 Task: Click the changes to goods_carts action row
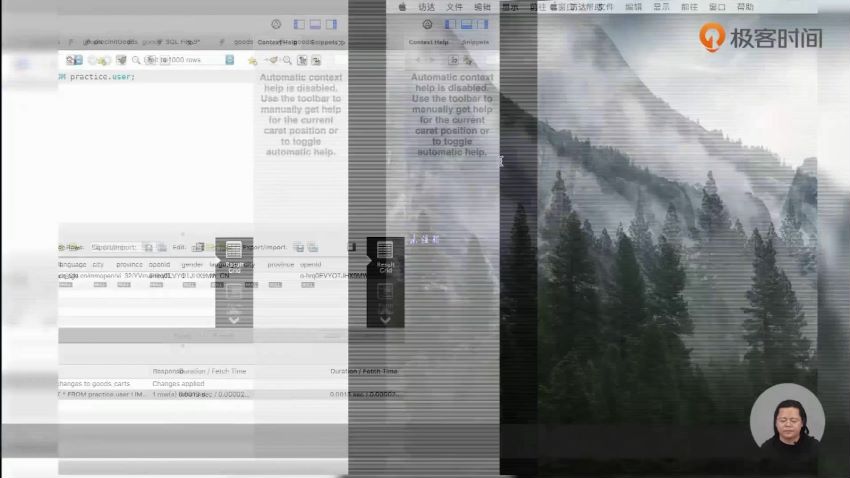point(94,383)
